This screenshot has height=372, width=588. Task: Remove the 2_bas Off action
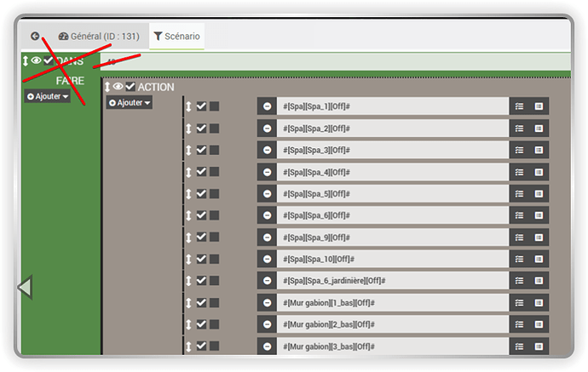(267, 324)
